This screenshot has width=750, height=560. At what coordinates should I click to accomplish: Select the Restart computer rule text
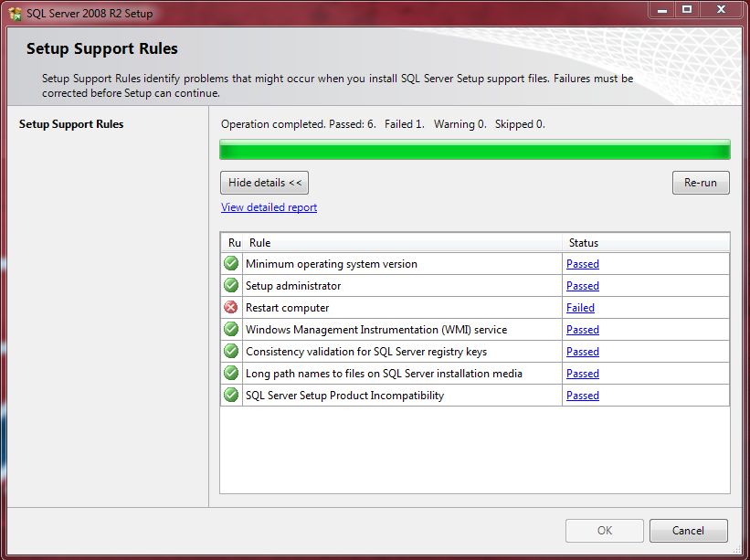coord(287,308)
